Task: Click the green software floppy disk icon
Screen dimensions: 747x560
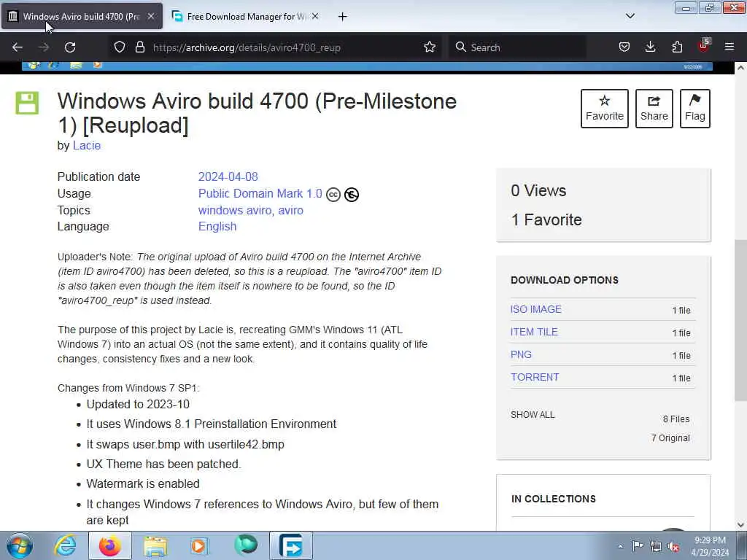Action: coord(27,103)
